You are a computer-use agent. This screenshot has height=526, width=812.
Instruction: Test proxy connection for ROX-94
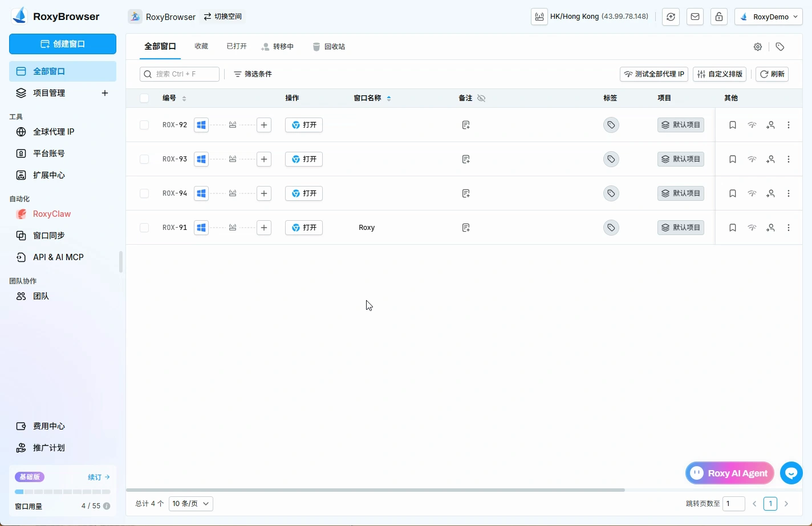(x=752, y=193)
